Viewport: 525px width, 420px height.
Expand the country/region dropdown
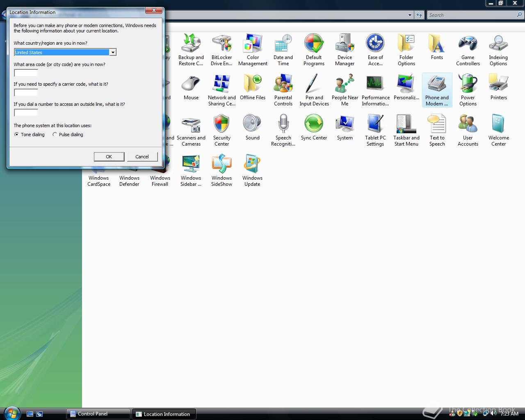[112, 52]
